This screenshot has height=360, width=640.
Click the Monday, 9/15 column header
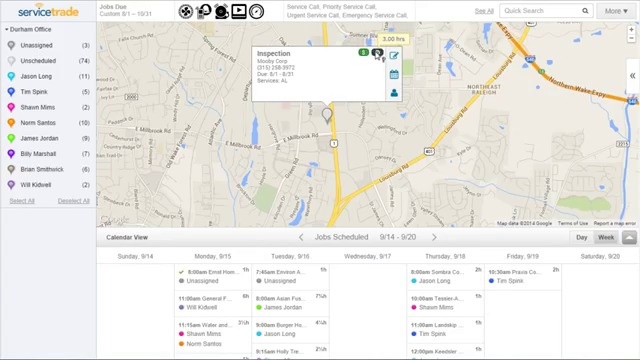click(213, 256)
